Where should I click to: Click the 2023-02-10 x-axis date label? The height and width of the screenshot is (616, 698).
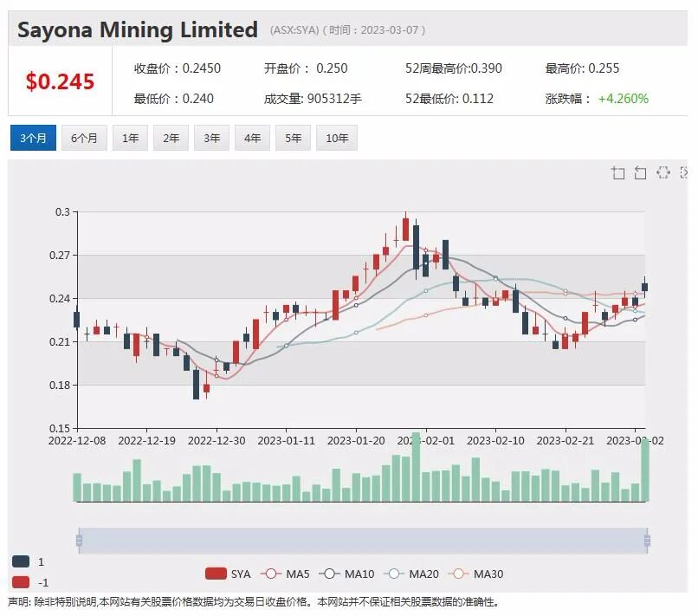point(495,440)
